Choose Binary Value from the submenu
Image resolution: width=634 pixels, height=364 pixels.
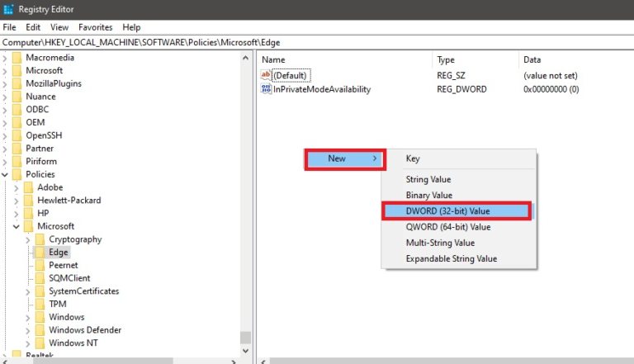pyautogui.click(x=458, y=195)
